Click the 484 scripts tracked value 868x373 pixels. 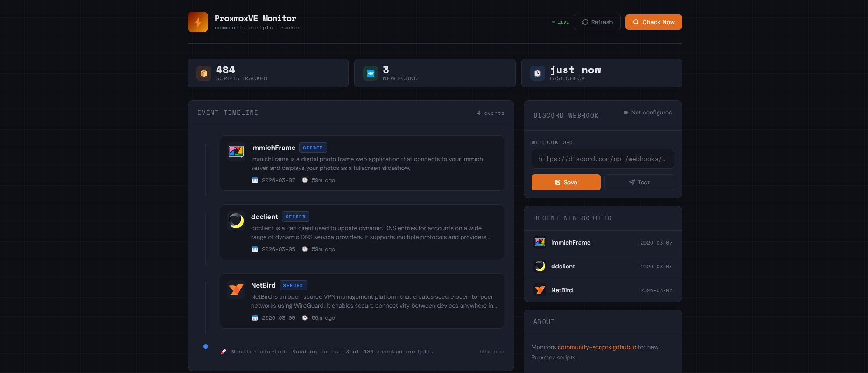tap(225, 70)
